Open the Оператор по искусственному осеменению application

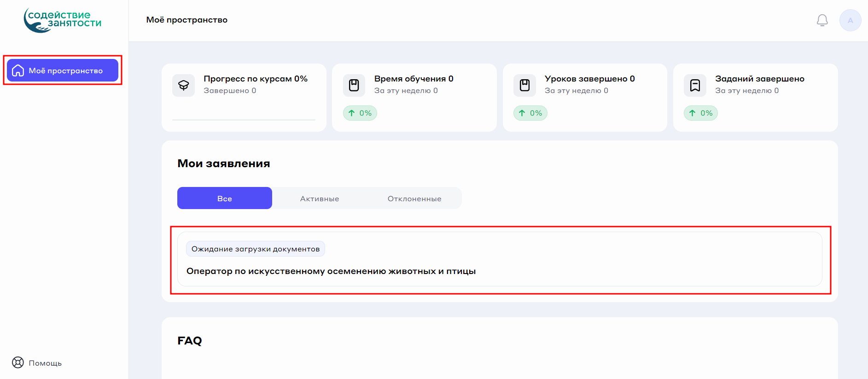pyautogui.click(x=331, y=271)
